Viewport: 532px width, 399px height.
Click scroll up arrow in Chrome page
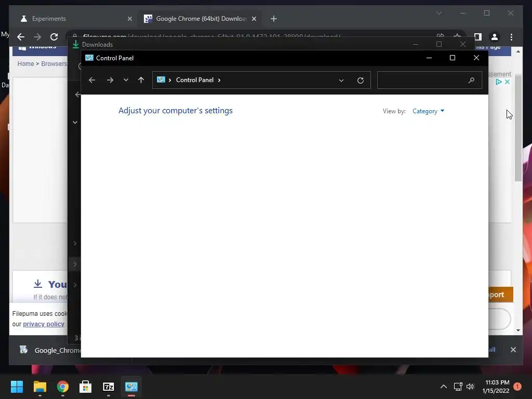coord(518,51)
